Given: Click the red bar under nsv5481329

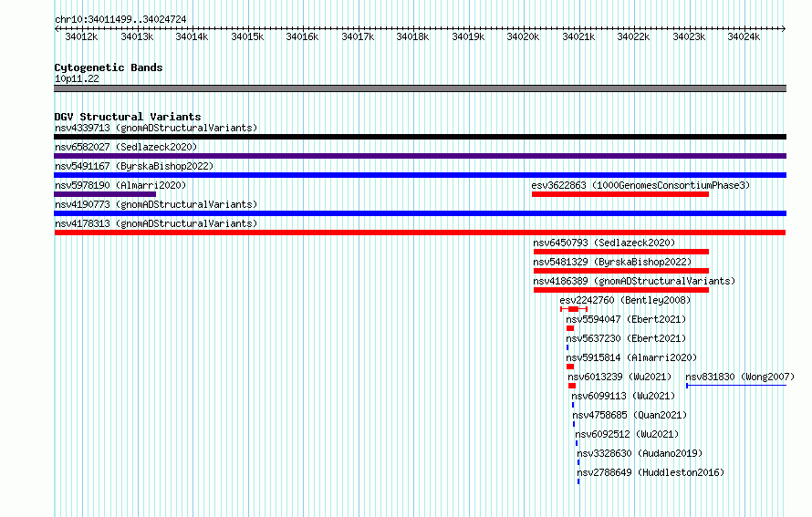Looking at the screenshot, I should [x=621, y=271].
